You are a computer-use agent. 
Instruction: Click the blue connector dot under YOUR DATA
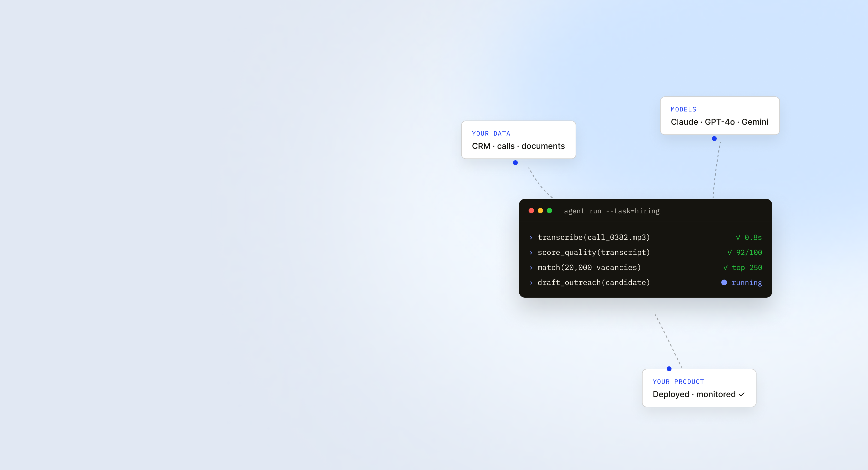[x=515, y=163]
